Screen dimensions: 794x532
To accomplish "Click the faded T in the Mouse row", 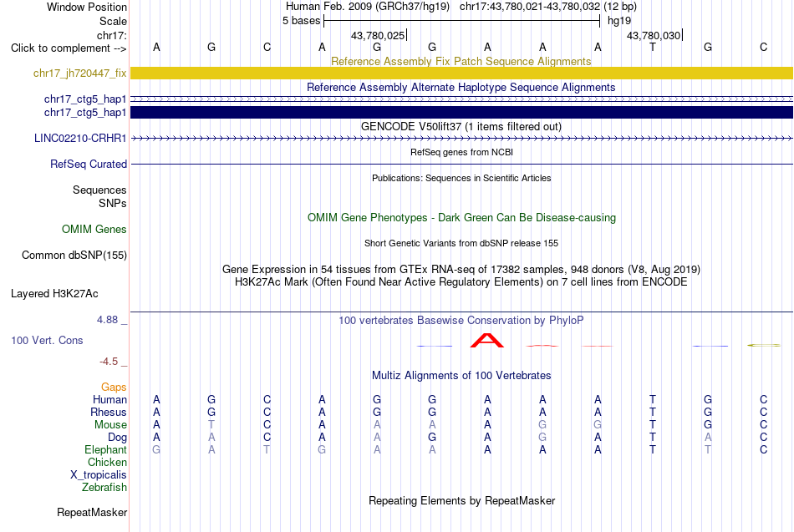I will (211, 425).
